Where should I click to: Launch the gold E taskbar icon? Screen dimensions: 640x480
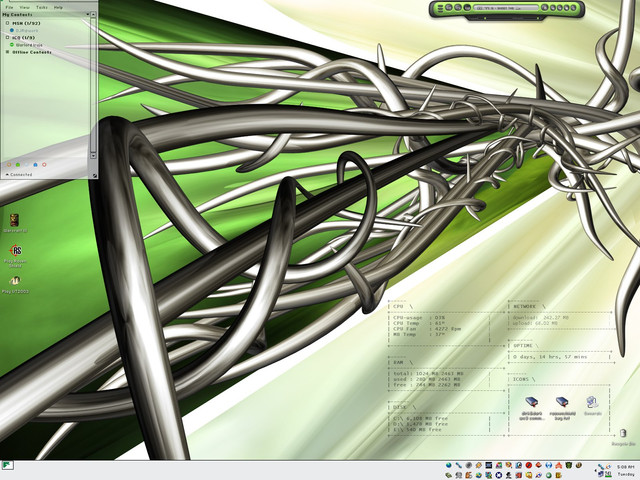pyautogui.click(x=558, y=476)
